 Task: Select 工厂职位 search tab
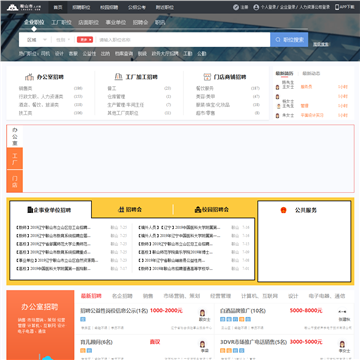(x=61, y=22)
